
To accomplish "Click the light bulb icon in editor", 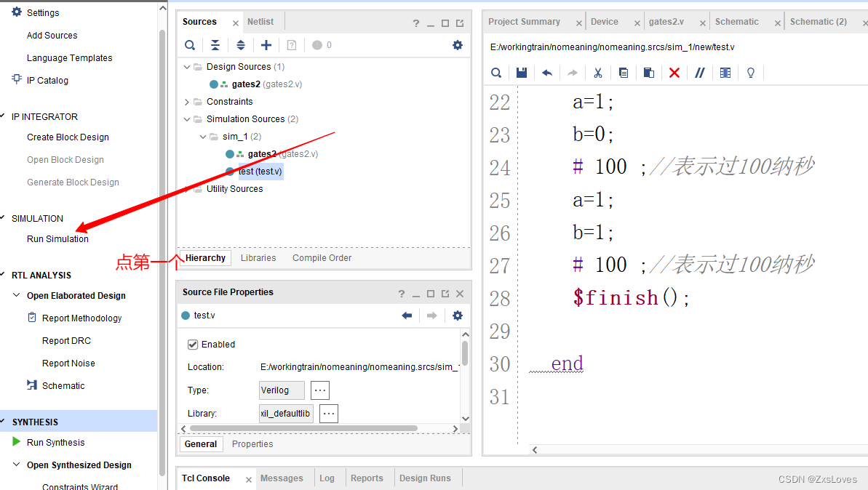I will [751, 73].
